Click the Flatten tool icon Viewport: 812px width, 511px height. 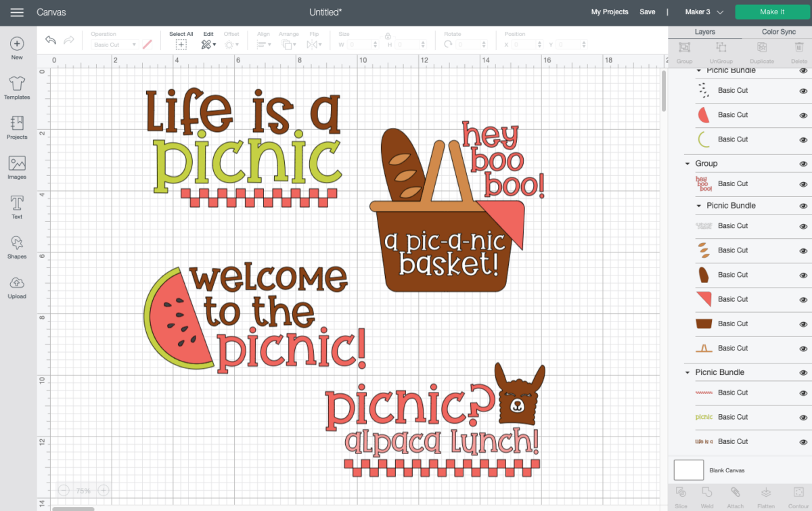pos(766,492)
